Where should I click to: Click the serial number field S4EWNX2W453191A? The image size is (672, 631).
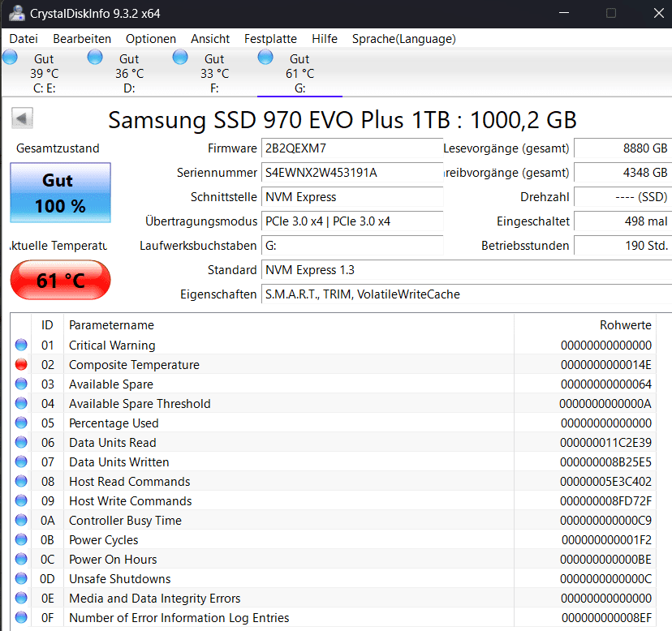[x=352, y=173]
